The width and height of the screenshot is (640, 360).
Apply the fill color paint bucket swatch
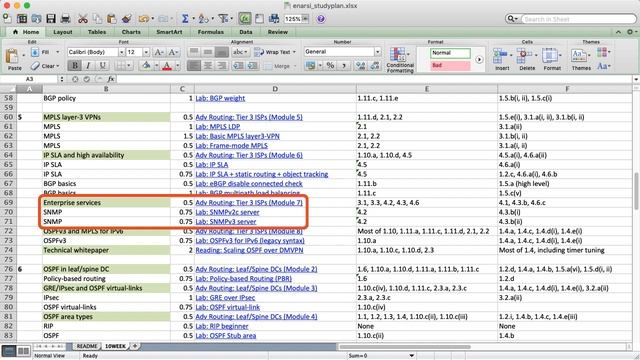[146, 65]
